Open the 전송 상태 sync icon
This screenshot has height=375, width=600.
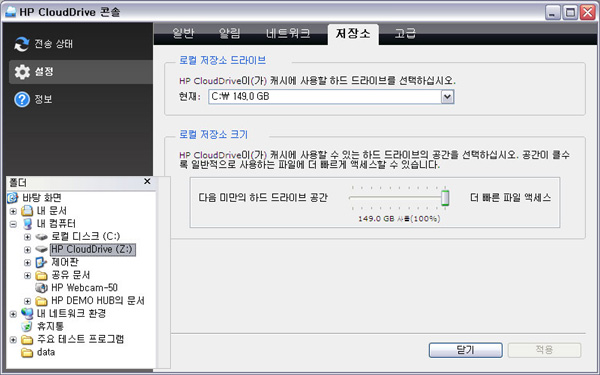pos(22,44)
